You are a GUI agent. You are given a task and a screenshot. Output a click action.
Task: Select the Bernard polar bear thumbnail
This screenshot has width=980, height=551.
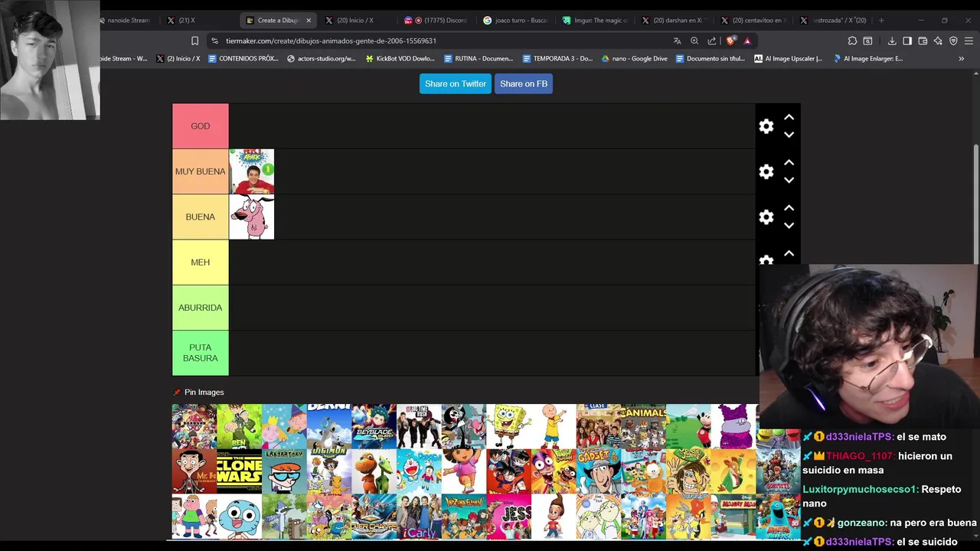click(x=329, y=426)
